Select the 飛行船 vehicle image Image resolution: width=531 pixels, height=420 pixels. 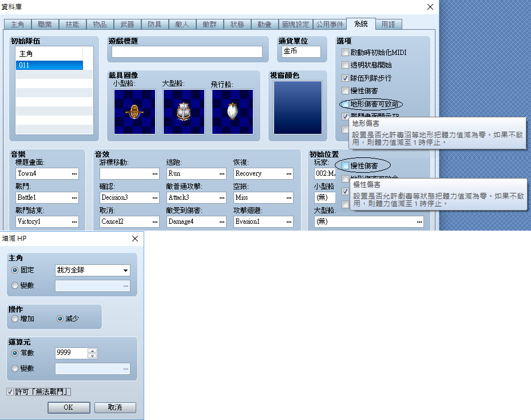[x=233, y=112]
